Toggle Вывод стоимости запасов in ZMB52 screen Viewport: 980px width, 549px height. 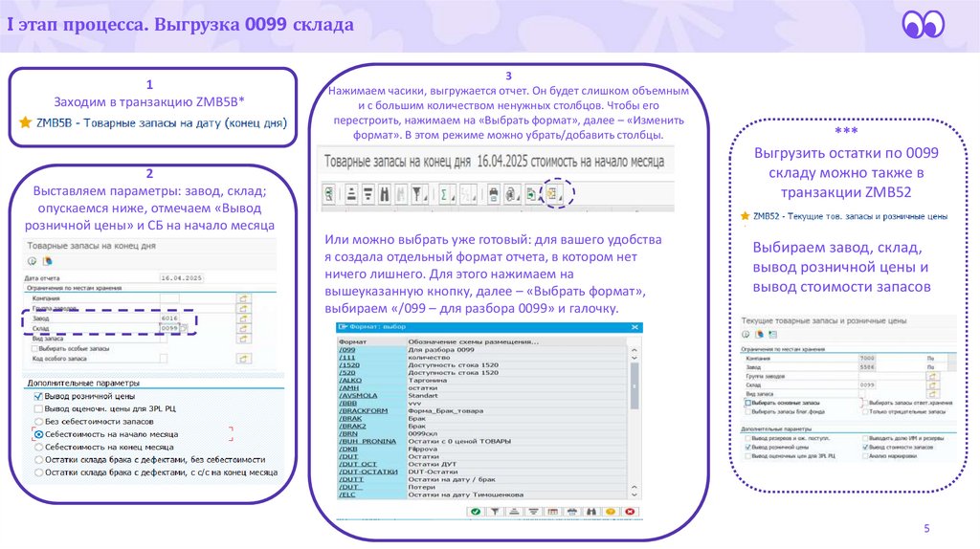(x=865, y=448)
